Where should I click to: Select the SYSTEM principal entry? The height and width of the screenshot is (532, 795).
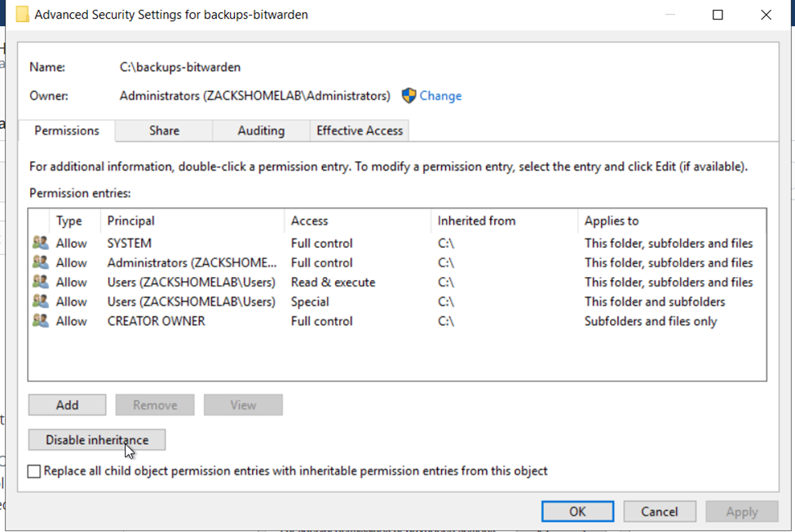pyautogui.click(x=130, y=244)
